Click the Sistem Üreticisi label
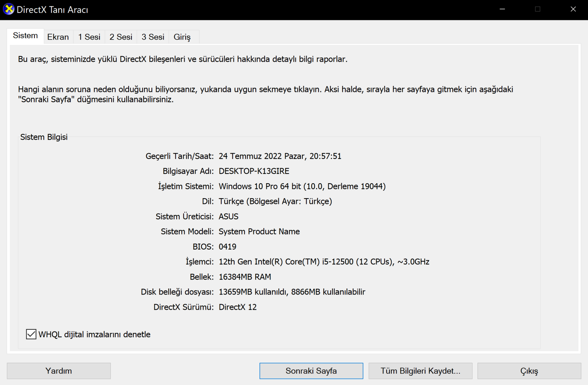The height and width of the screenshot is (385, 588). coord(185,217)
